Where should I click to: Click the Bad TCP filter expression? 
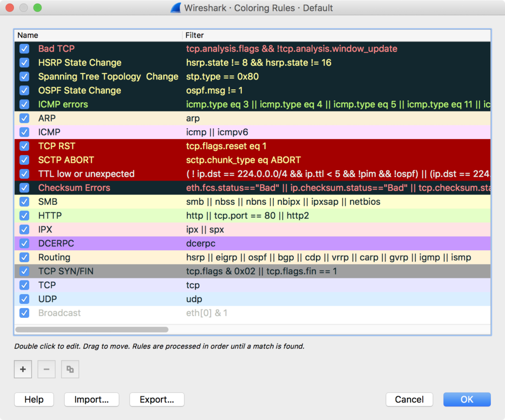click(x=291, y=49)
